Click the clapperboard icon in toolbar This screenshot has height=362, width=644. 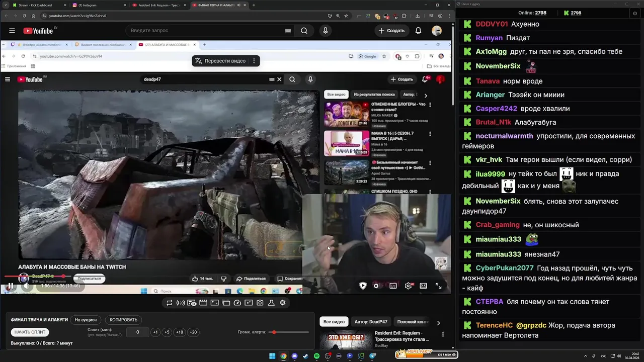[203, 303]
